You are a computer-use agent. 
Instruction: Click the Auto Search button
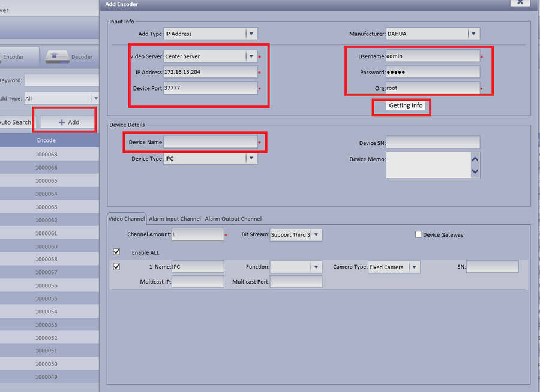(17, 122)
